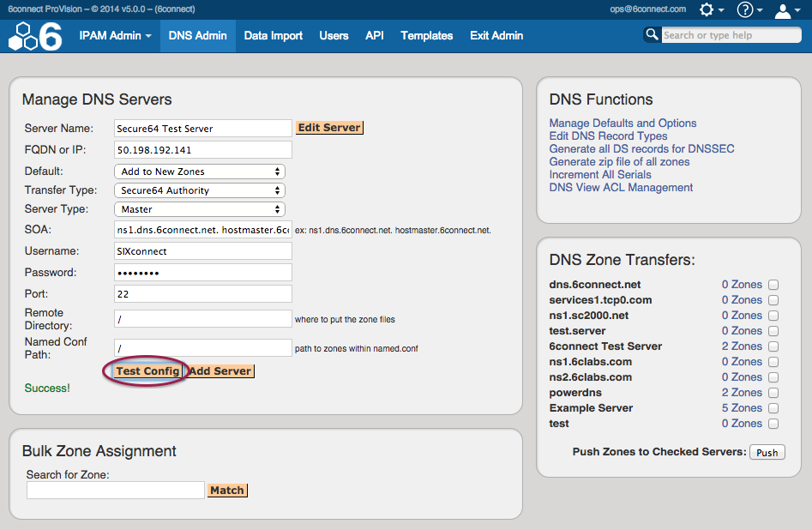812x530 pixels.
Task: Focus the Username field
Action: [x=203, y=250]
